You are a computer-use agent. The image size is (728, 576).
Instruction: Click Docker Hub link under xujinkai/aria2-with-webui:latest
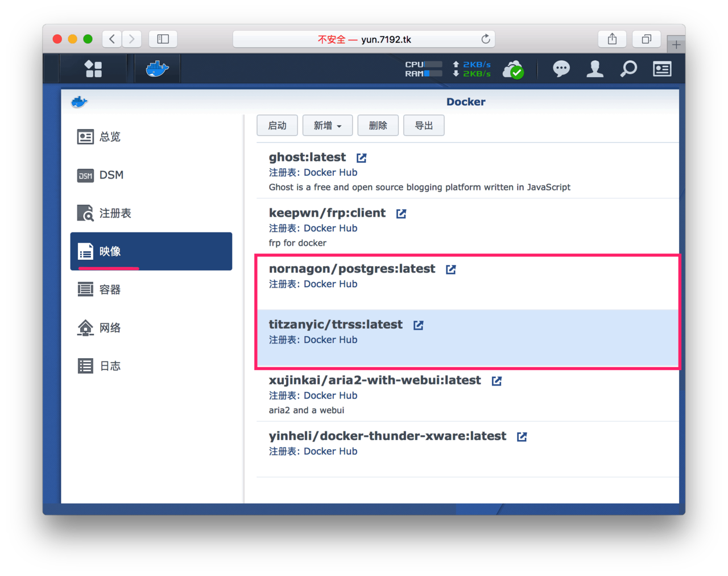(x=330, y=395)
